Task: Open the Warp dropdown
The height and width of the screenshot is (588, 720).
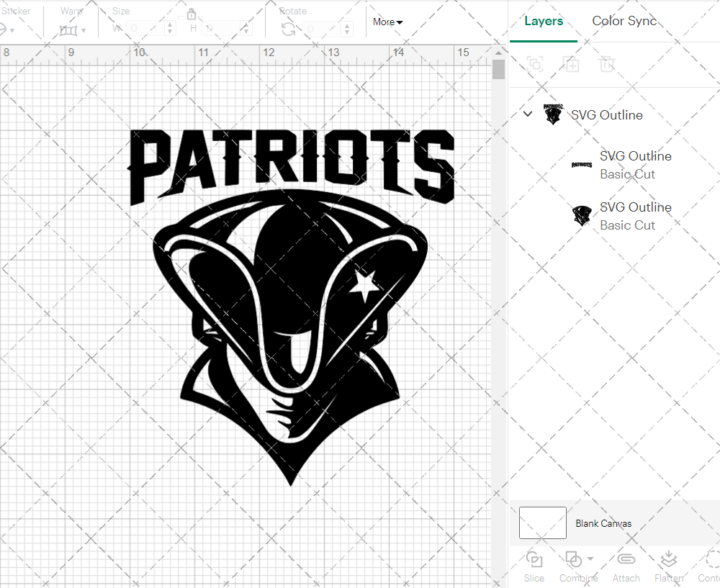Action: 73,30
